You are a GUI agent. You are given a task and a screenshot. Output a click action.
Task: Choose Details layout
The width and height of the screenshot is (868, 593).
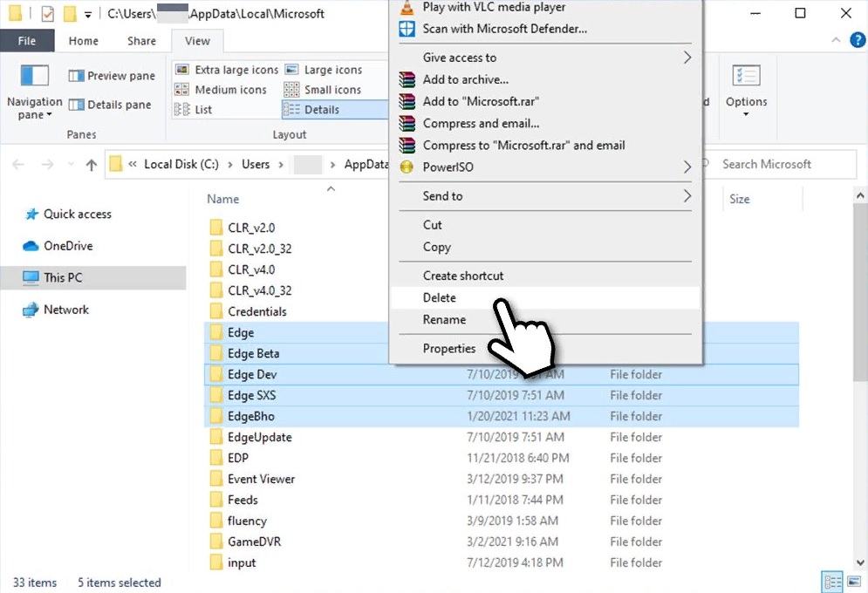pyautogui.click(x=335, y=110)
